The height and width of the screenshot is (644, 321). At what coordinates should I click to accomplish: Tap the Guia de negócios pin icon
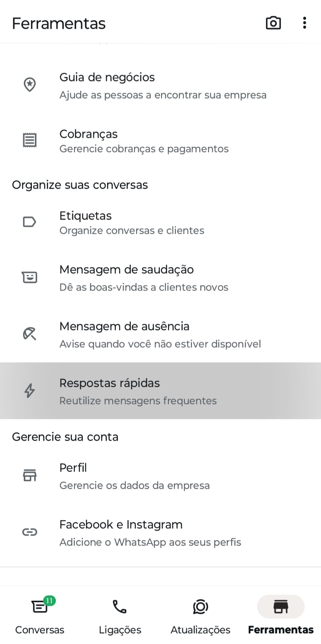(29, 85)
